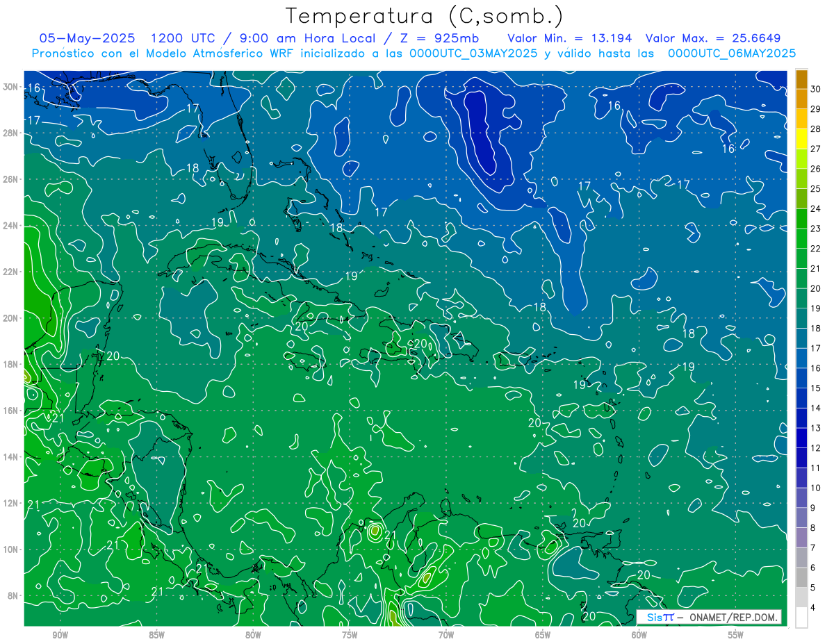The image size is (834, 644).
Task: Click the 30N latitude axis label
Action: pos(10,87)
